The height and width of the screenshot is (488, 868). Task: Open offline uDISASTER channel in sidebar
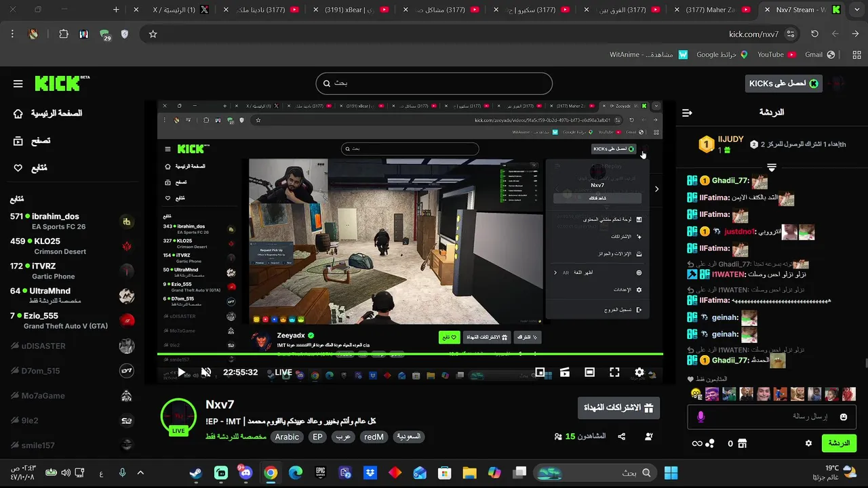click(73, 346)
